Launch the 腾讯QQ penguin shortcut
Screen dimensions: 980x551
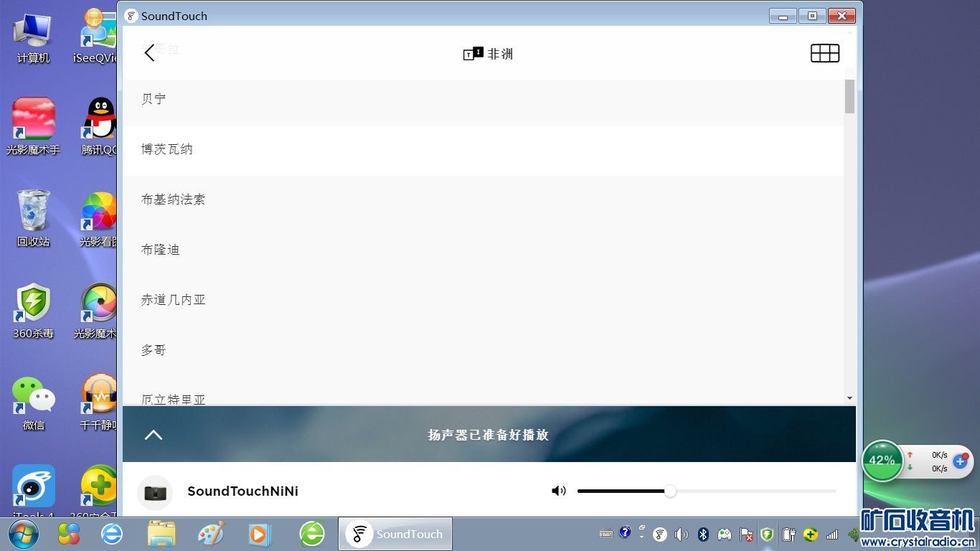click(99, 127)
